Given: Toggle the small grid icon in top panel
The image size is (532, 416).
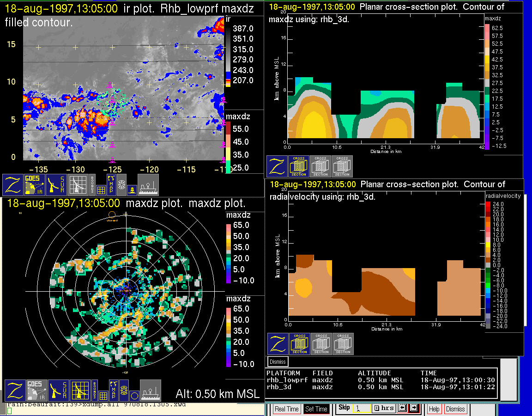Looking at the screenshot, I should point(102,190).
